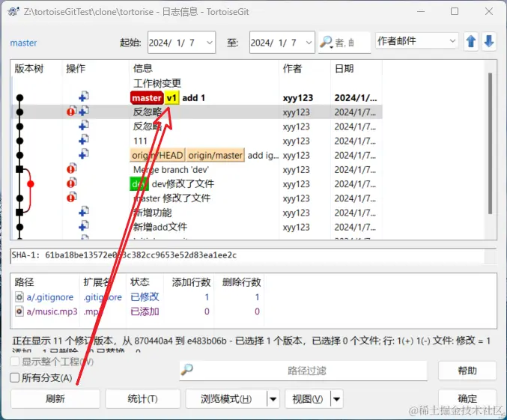Viewport: 507px width, 420px height.
Task: Click the 已修改 status of a/.gitignore
Action: pos(145,296)
